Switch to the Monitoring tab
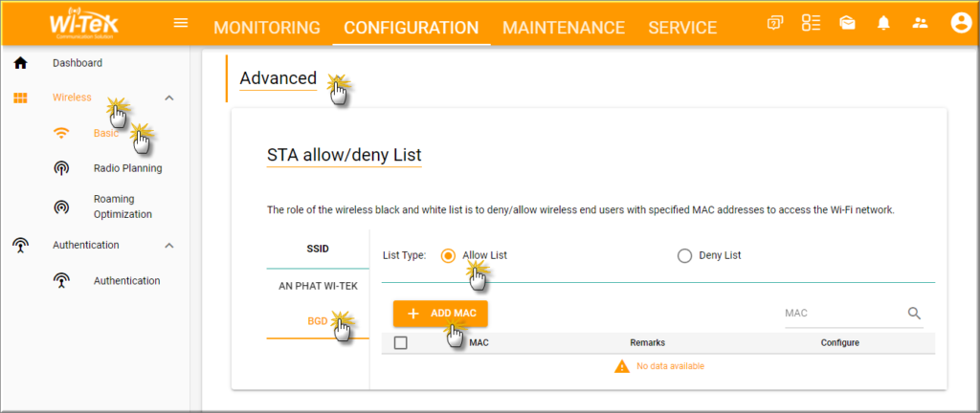The height and width of the screenshot is (413, 980). point(266,28)
